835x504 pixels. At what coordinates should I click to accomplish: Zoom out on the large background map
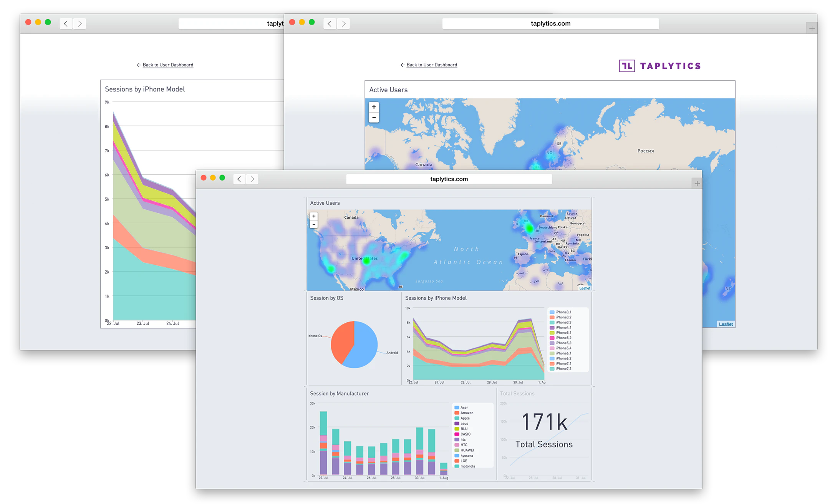pos(374,118)
